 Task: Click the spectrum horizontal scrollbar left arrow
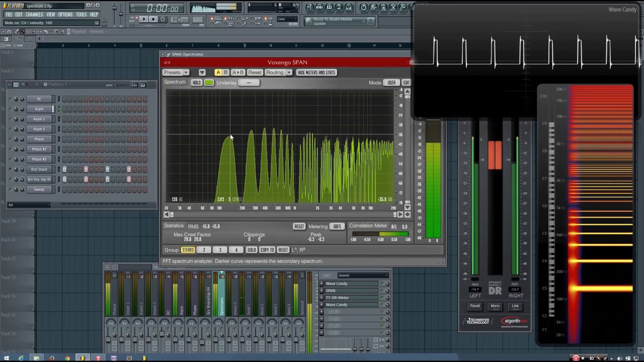click(167, 214)
